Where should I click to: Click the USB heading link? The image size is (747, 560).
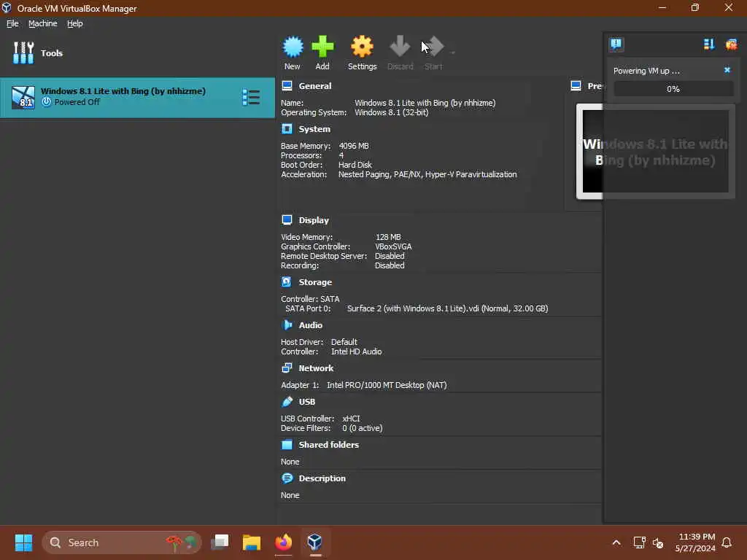tap(307, 402)
